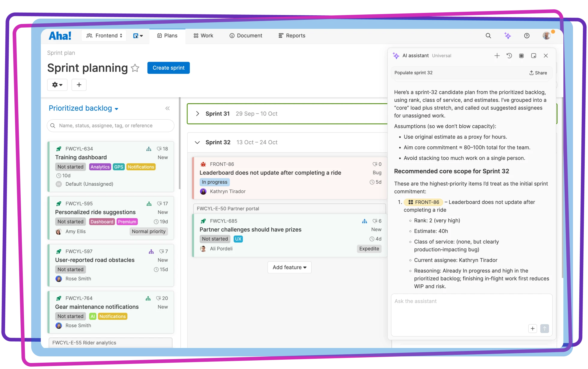Screen dimensions: 588x369
Task: Open the gear settings dropdown button
Action: [x=57, y=85]
